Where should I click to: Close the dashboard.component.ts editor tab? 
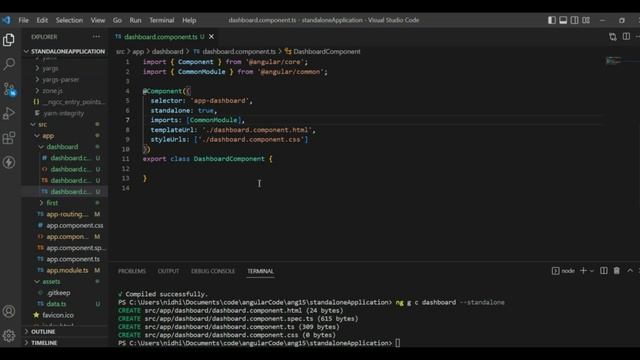click(211, 37)
